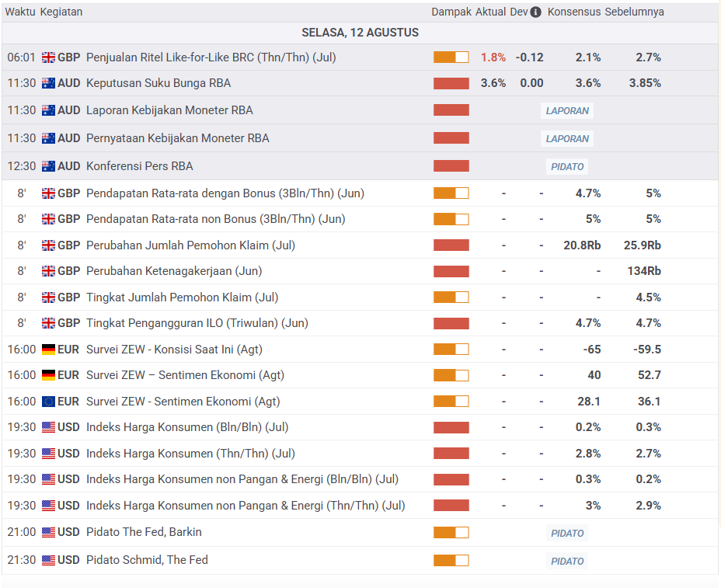721x588 pixels.
Task: Click the Selasa, 12 Agustus date header
Action: click(360, 33)
